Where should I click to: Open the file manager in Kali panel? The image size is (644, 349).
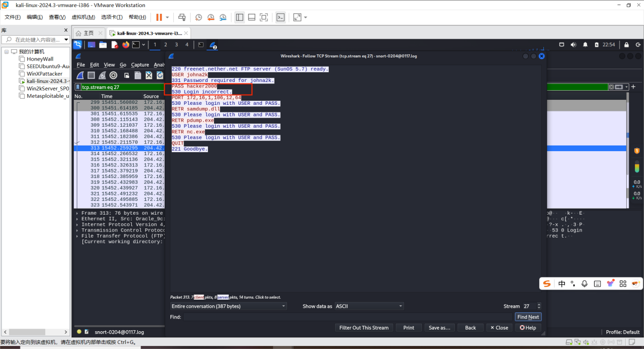(103, 45)
